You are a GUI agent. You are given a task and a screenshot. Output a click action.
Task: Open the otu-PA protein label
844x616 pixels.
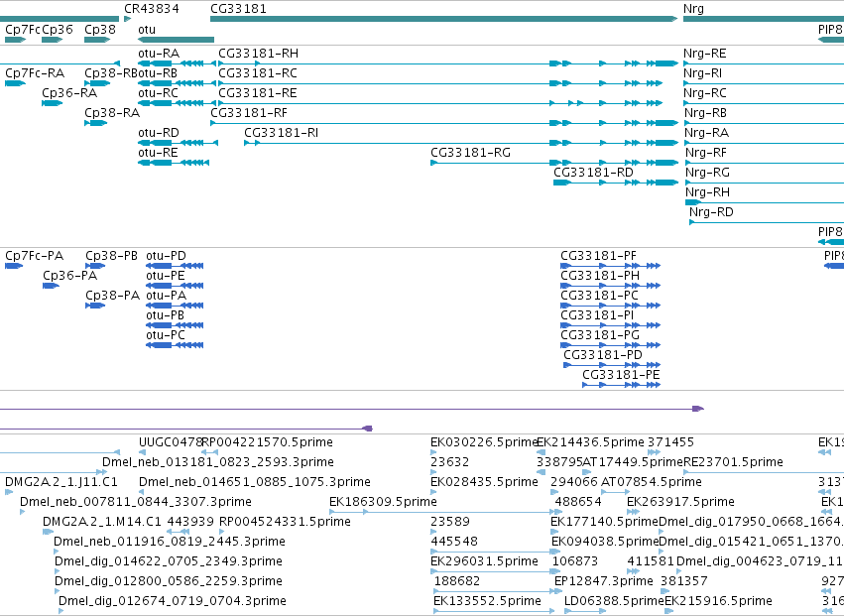(167, 296)
